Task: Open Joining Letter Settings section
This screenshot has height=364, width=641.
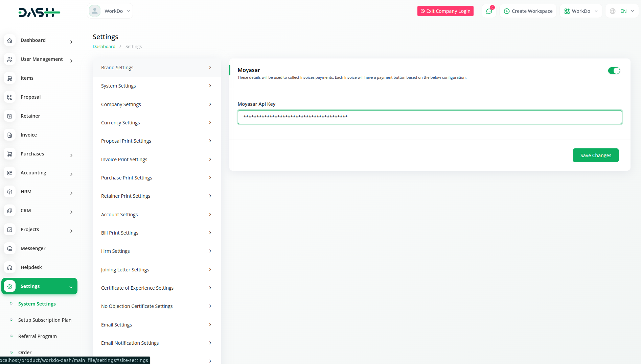Action: [x=157, y=270]
